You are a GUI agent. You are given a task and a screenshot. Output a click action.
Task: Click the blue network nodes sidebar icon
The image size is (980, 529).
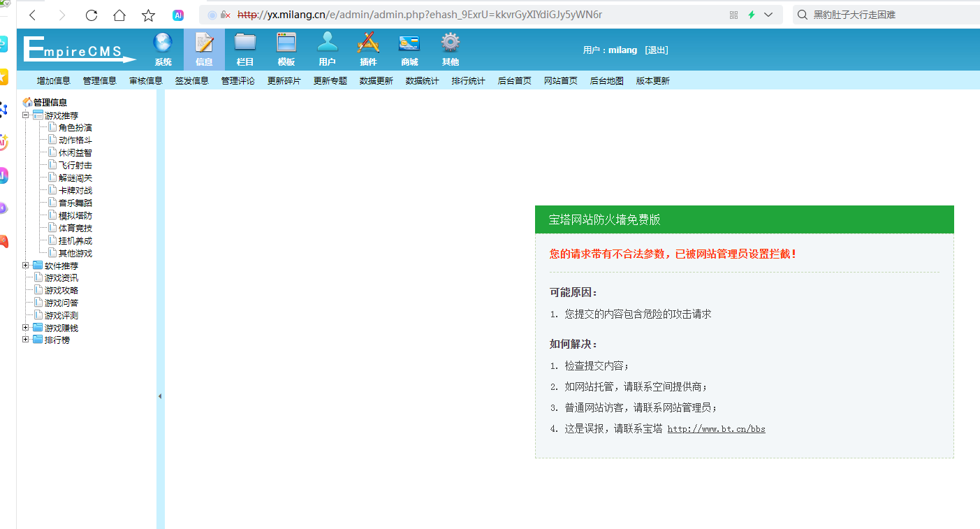click(3, 109)
